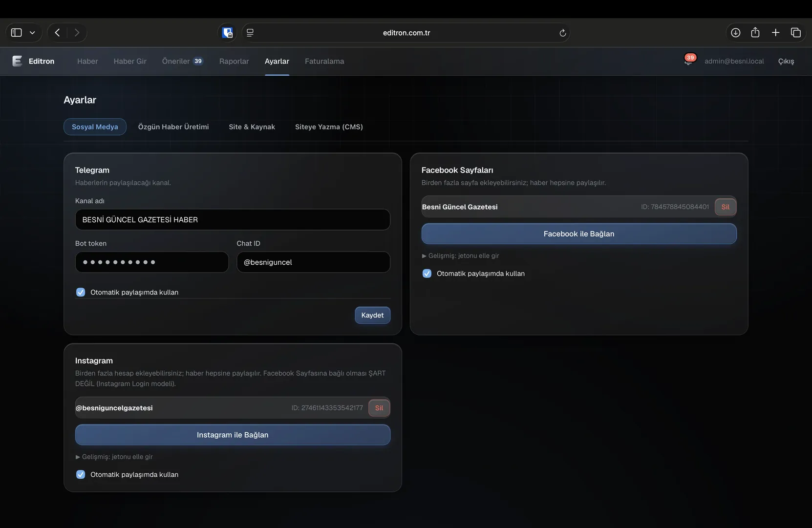This screenshot has width=812, height=528.
Task: Switch to Siteye Yazma (CMS) tab
Action: 329,127
